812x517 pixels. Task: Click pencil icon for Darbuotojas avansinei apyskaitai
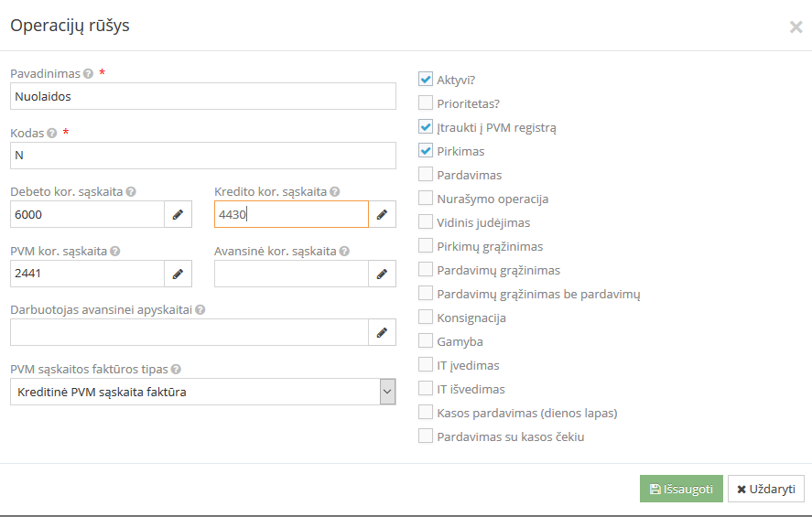point(382,332)
